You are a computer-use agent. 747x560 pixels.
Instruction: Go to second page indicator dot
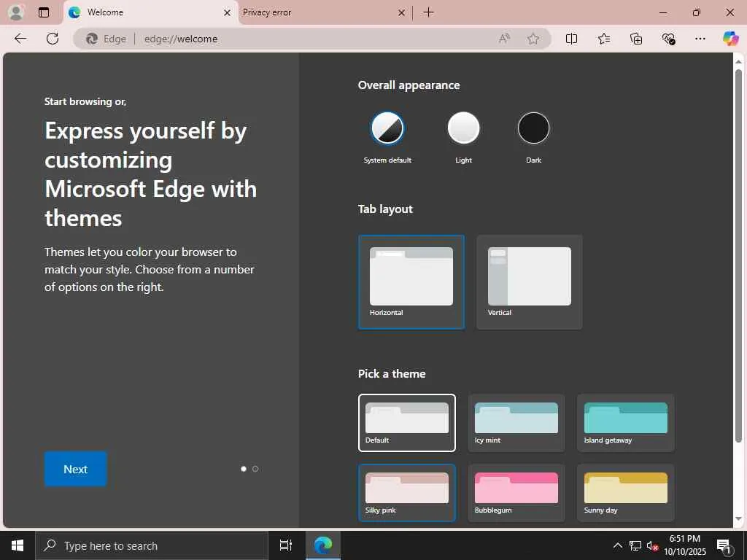(255, 469)
